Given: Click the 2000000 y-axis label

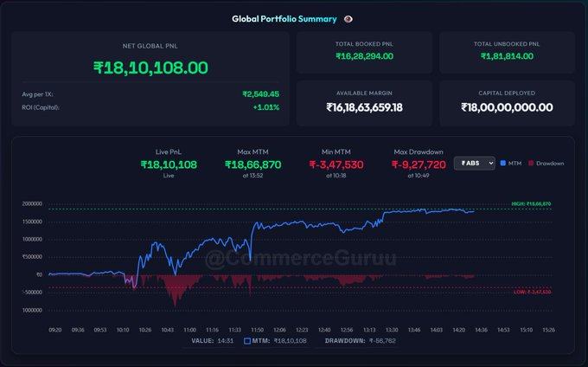Looking at the screenshot, I should 32,203.
